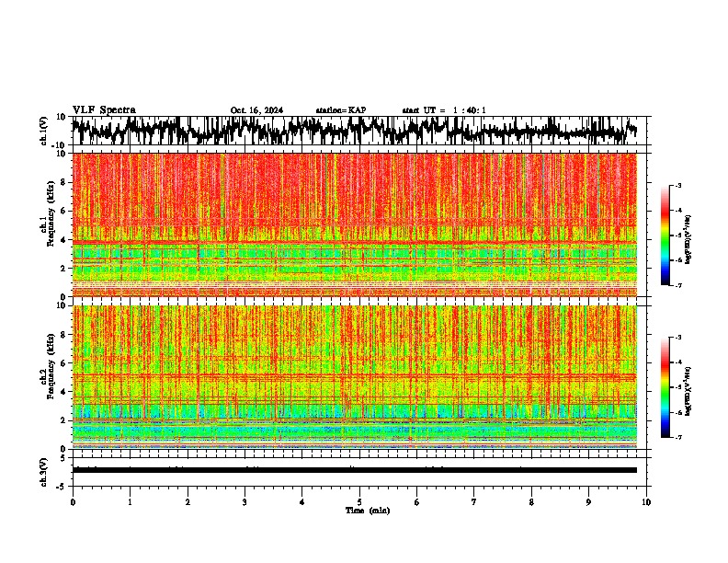The width and height of the screenshot is (728, 563).
Task: Click the "-3" label on the ch.2 colorbar
Action: click(677, 338)
